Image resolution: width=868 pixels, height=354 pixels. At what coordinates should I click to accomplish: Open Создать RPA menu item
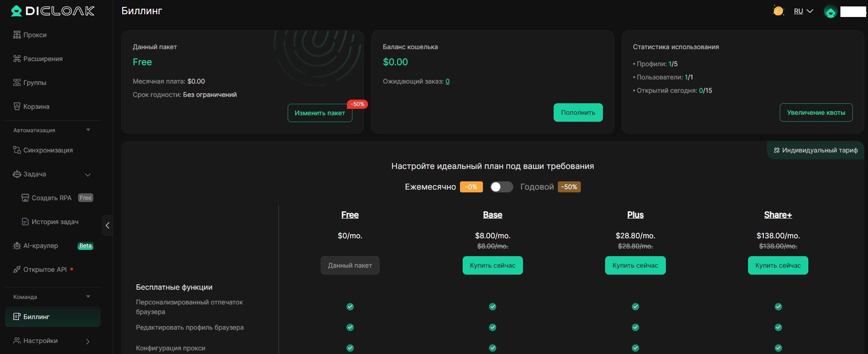click(x=51, y=198)
